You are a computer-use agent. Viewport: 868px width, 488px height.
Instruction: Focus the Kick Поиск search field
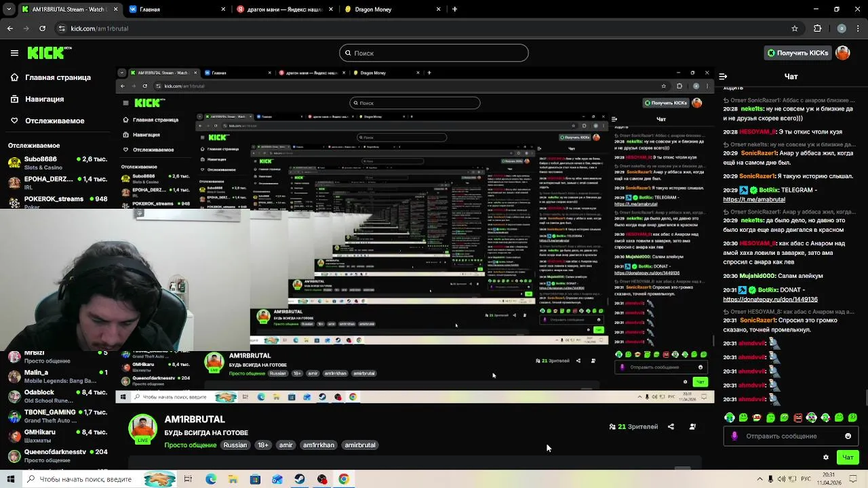[x=434, y=53]
